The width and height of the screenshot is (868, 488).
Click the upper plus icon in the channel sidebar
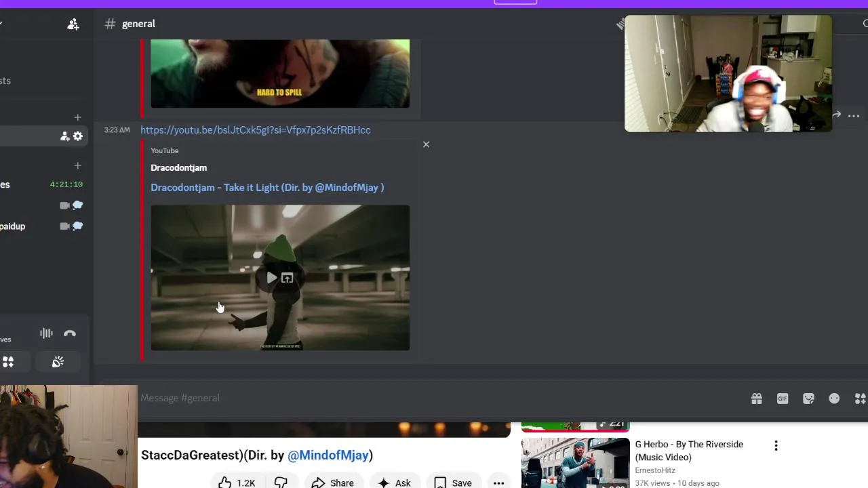pyautogui.click(x=77, y=117)
